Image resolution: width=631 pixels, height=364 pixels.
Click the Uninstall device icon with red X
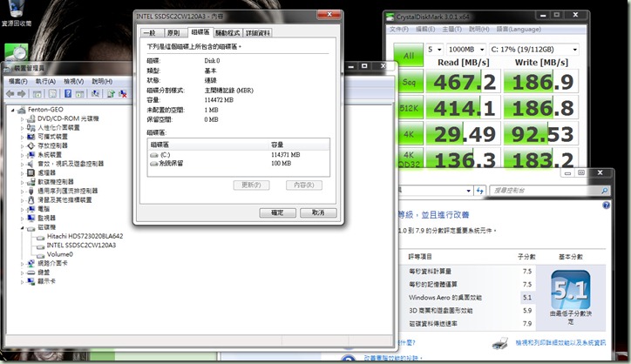coord(123,94)
